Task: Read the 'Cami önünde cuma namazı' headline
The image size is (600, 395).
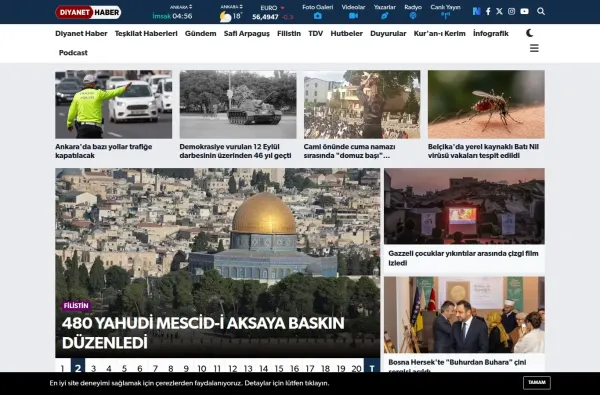Action: point(349,151)
